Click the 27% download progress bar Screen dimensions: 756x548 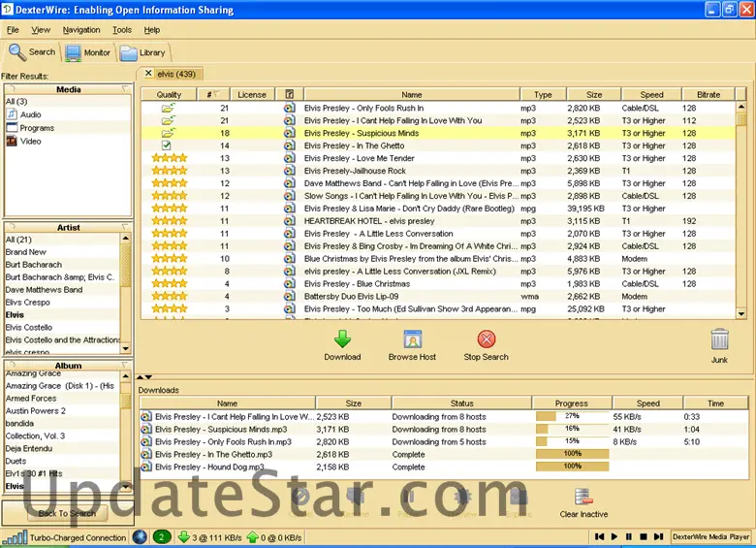[x=572, y=416]
